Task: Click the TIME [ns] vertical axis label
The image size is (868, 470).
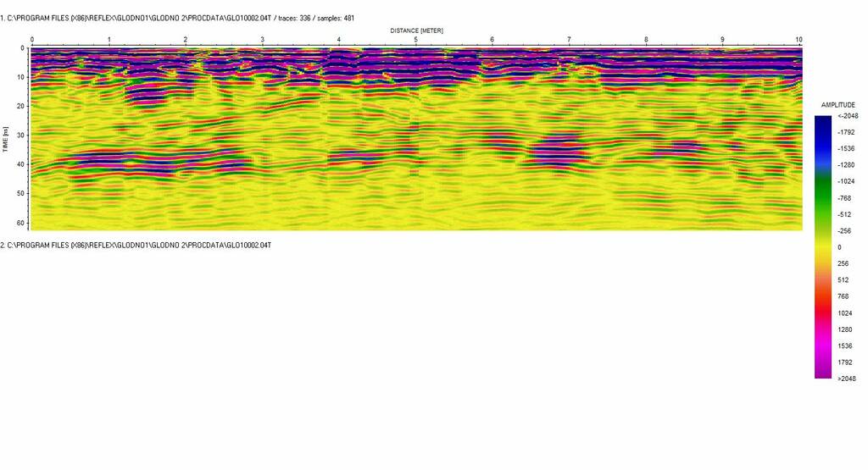Action: click(x=6, y=139)
